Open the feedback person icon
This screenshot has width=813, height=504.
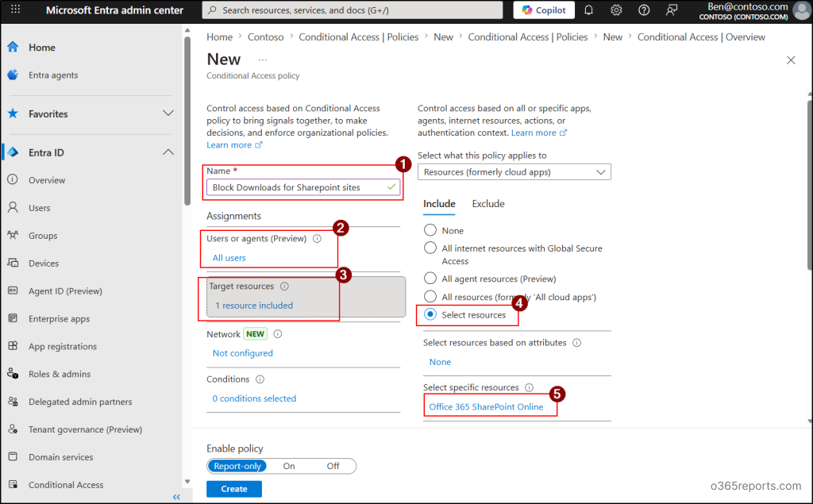pyautogui.click(x=672, y=10)
